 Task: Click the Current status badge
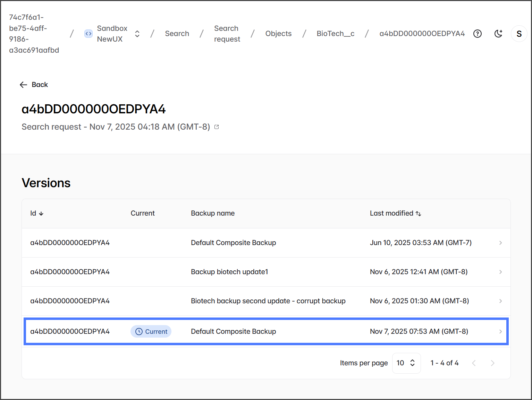[x=151, y=331]
